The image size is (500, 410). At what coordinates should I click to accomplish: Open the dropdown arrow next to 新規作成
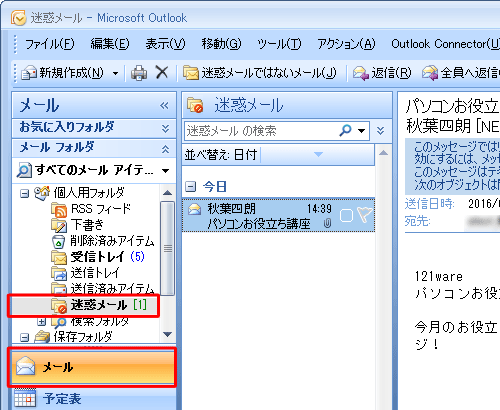coord(115,73)
